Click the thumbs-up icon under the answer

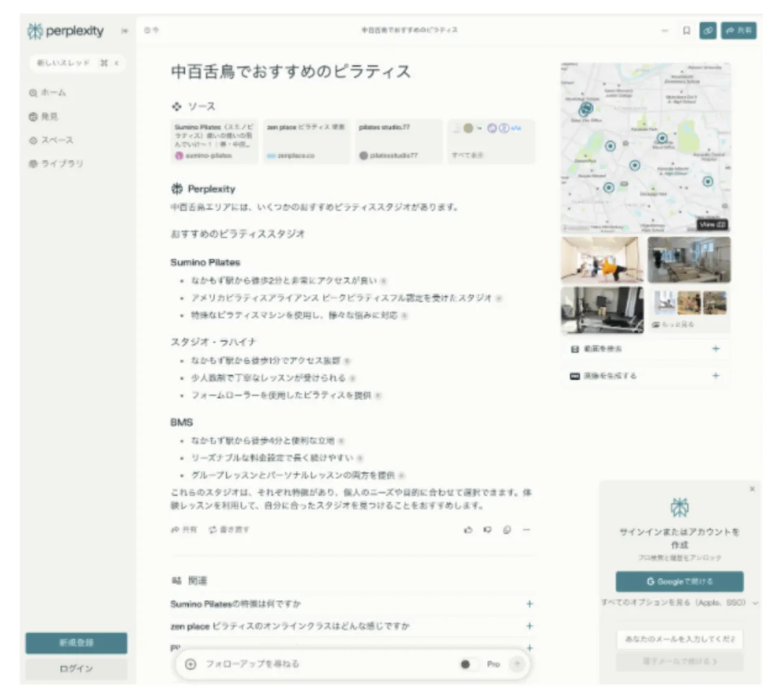(x=468, y=530)
